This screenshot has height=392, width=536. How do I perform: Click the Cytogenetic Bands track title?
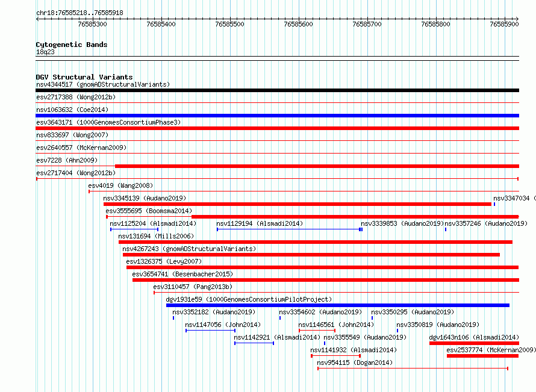[x=72, y=45]
